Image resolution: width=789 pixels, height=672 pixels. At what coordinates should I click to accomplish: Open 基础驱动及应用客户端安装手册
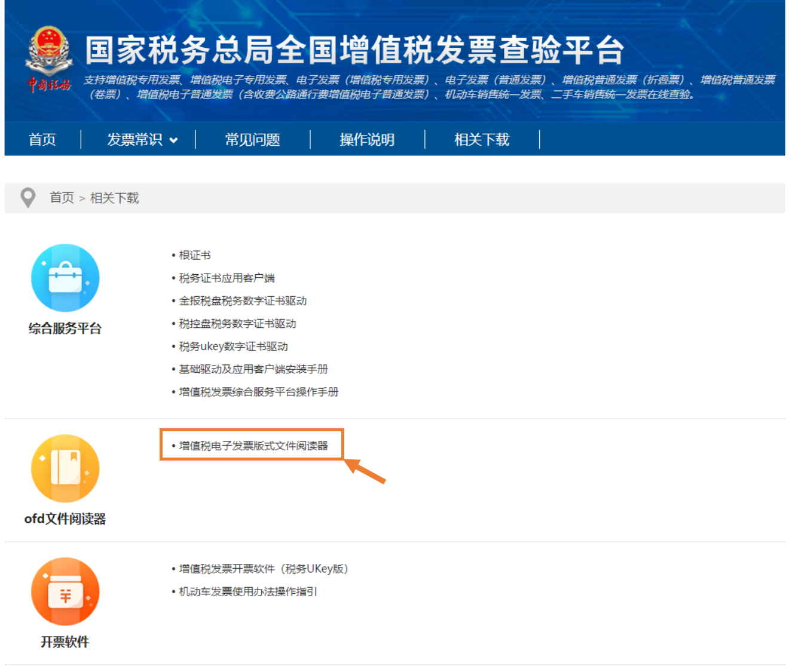pyautogui.click(x=253, y=369)
